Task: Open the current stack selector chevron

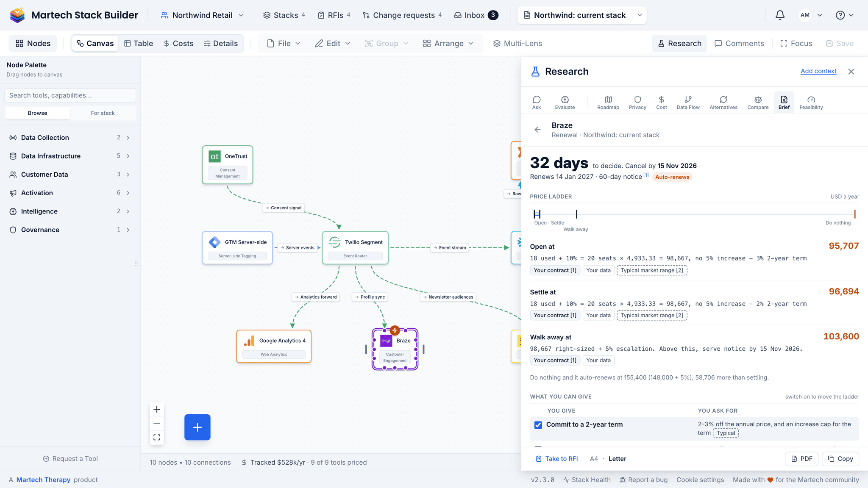Action: click(640, 15)
